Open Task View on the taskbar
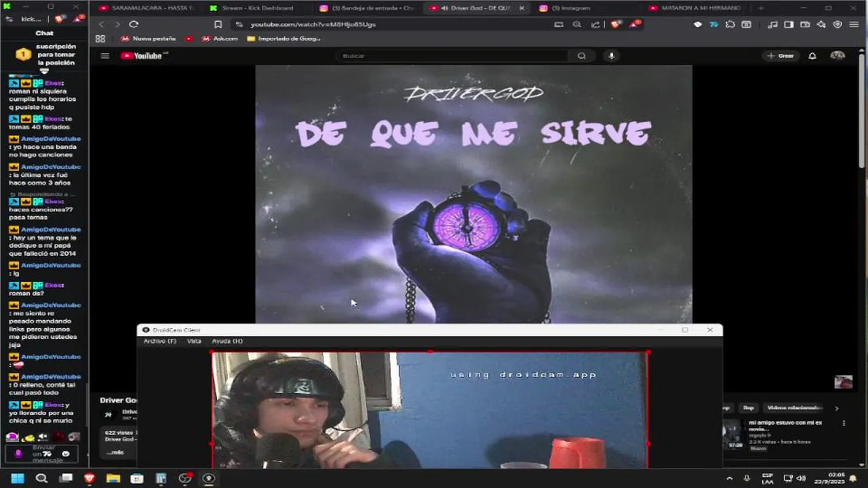 pos(66,479)
